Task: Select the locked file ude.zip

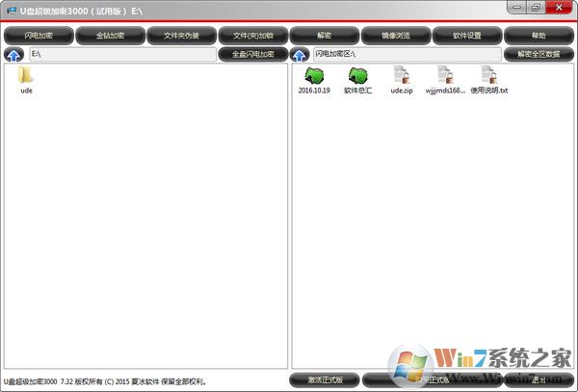Action: click(x=402, y=80)
